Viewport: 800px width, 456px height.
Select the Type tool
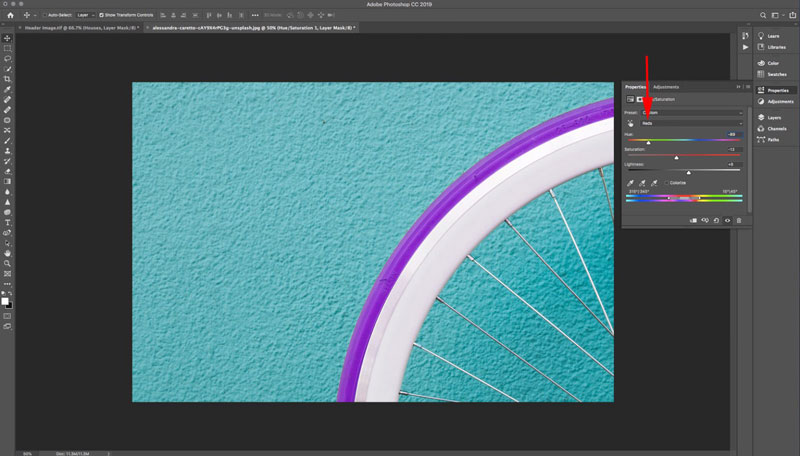[x=8, y=221]
